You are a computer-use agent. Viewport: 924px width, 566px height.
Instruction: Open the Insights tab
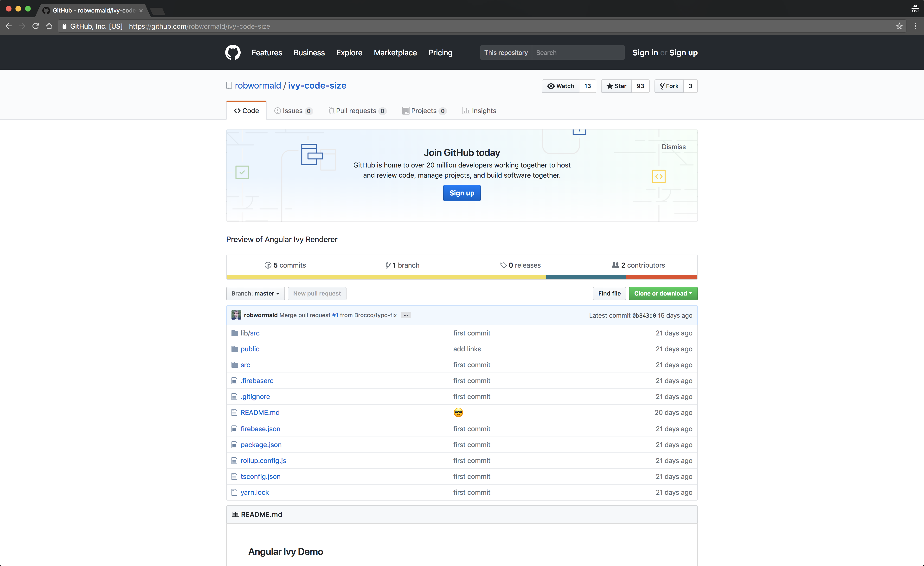(x=479, y=111)
